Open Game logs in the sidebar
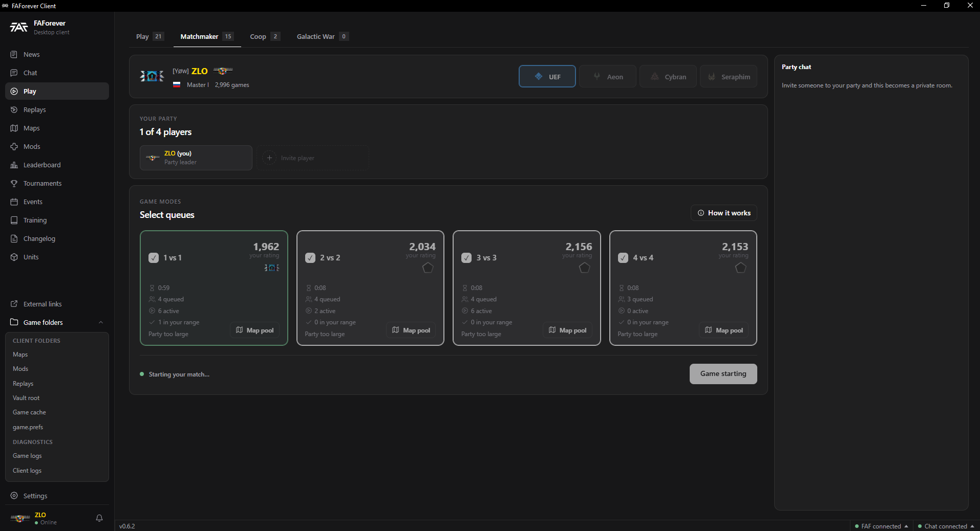Screen dimensions: 980x531 point(27,456)
